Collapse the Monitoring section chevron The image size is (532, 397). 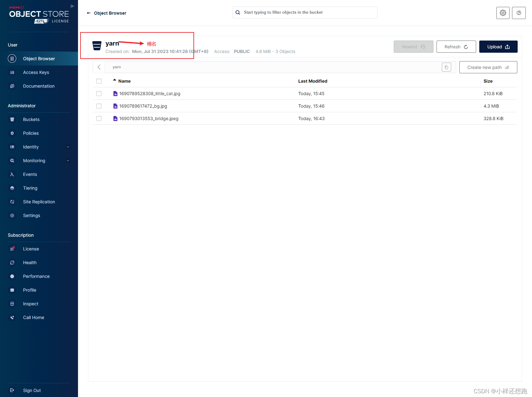(x=68, y=160)
